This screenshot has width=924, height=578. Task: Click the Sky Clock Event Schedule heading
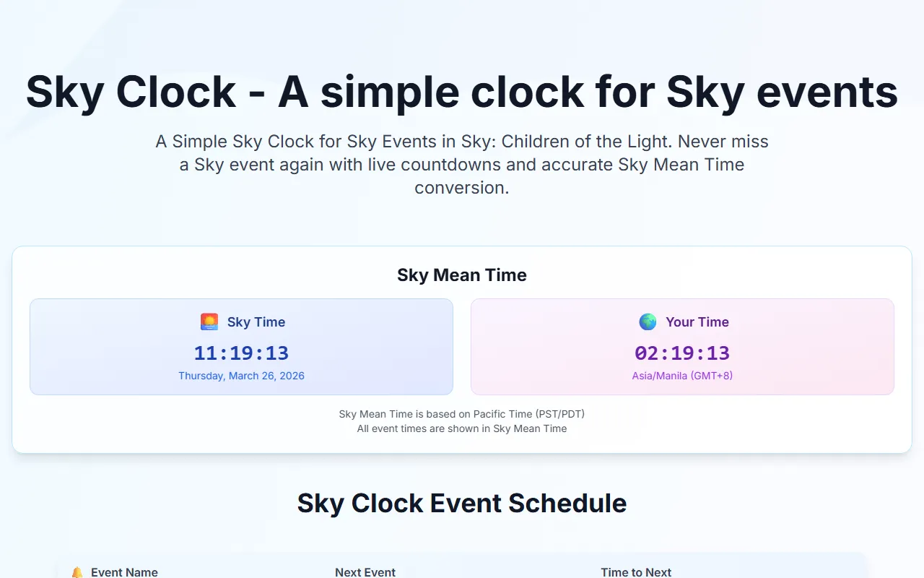(462, 503)
